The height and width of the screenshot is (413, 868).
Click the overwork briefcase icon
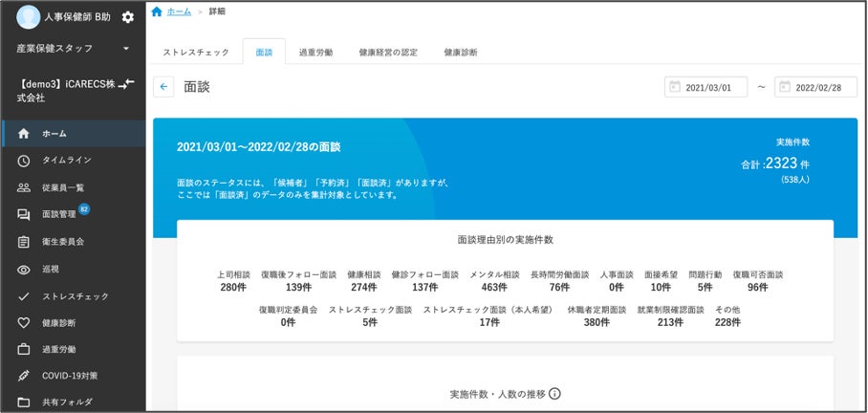23,349
